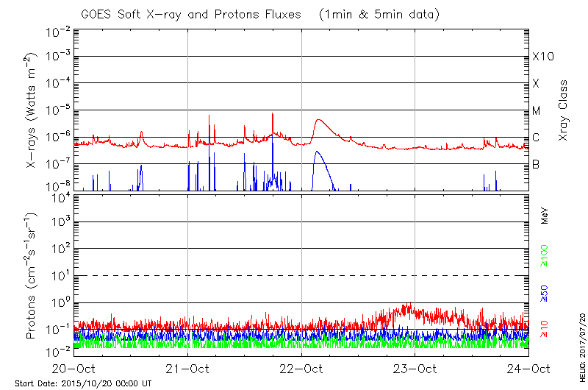Select the 'C' X-ray class label

pyautogui.click(x=536, y=138)
